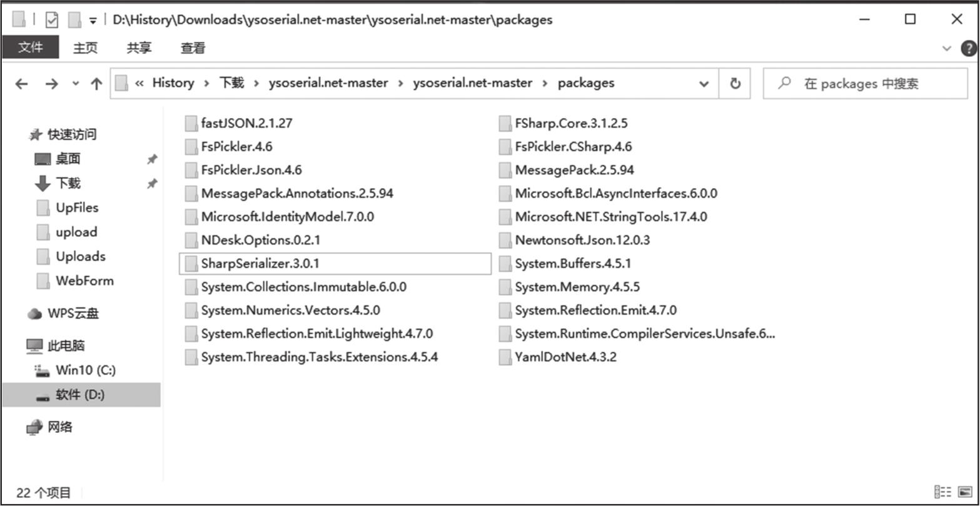Select the fastJSON.2.1.27 folder icon

click(x=191, y=123)
